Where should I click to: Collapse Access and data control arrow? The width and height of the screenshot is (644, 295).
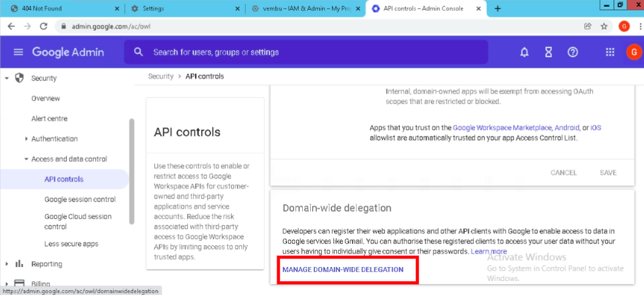[x=26, y=159]
